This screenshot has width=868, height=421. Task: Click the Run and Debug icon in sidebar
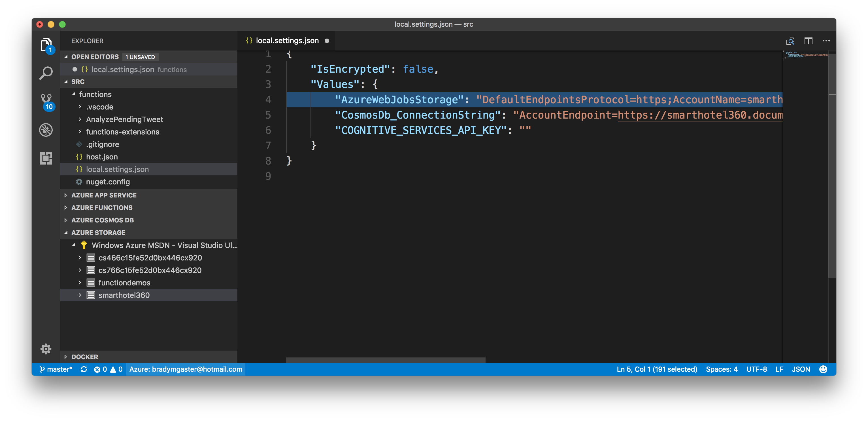pyautogui.click(x=46, y=129)
